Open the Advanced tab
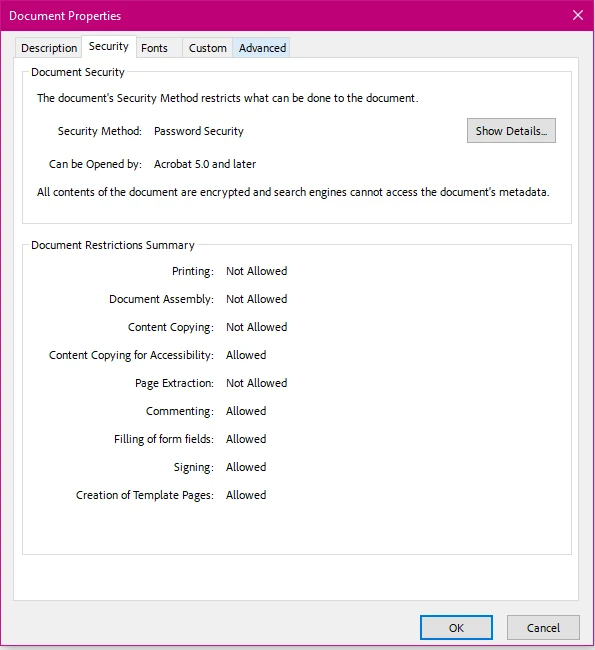 click(262, 48)
